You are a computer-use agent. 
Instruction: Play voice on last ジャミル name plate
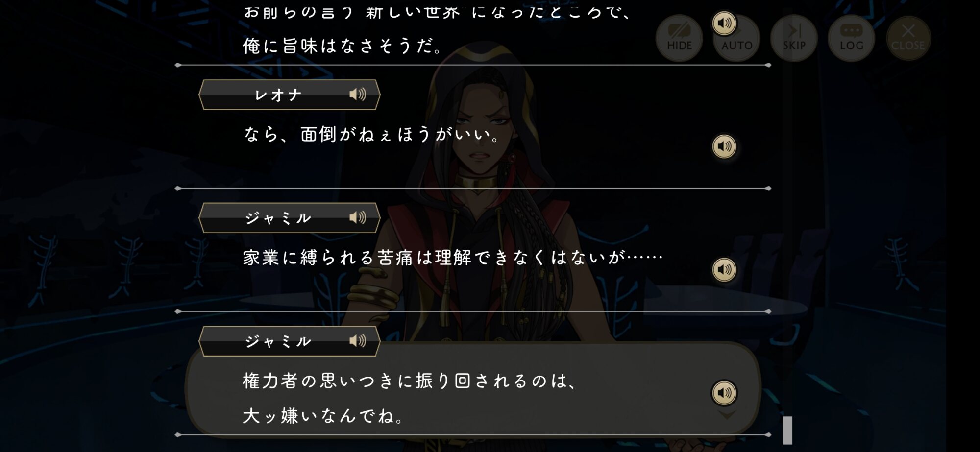coord(358,341)
